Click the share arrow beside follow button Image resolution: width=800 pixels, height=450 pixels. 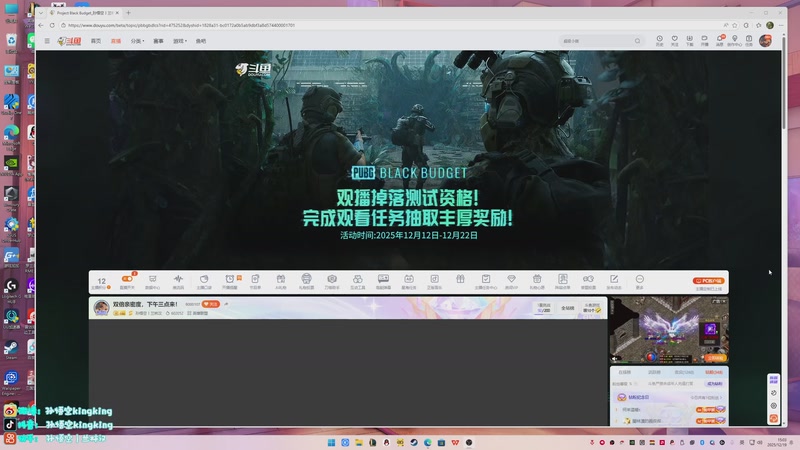tap(226, 304)
